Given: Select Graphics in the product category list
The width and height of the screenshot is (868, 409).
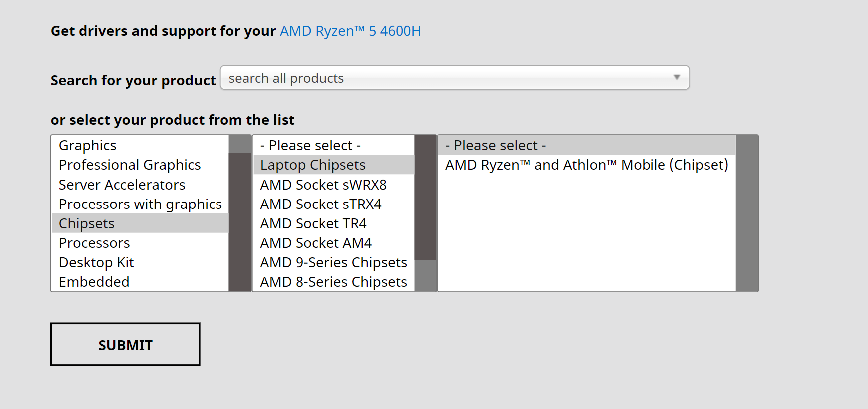Looking at the screenshot, I should (x=140, y=145).
